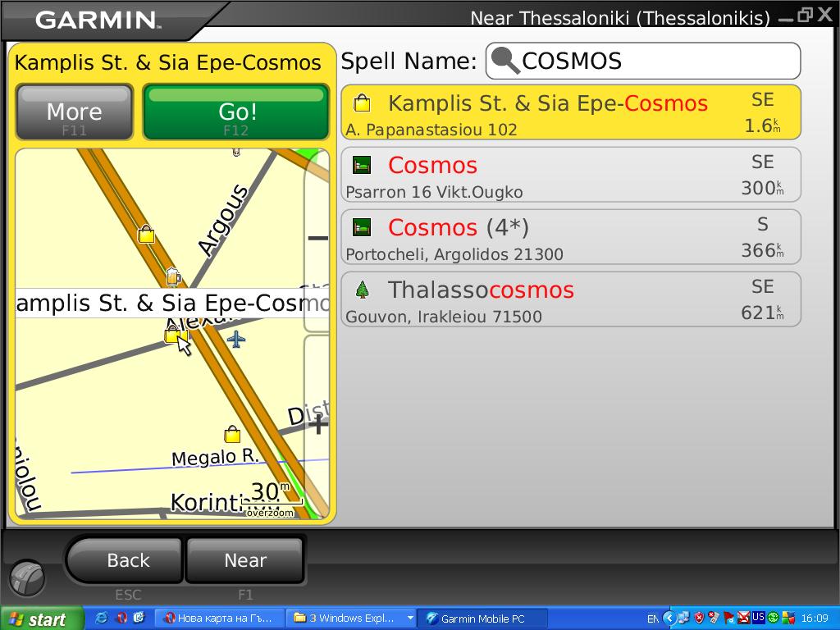This screenshot has width=840, height=630.
Task: Switch to Garmin Mobile PC taskbar button
Action: [x=482, y=619]
